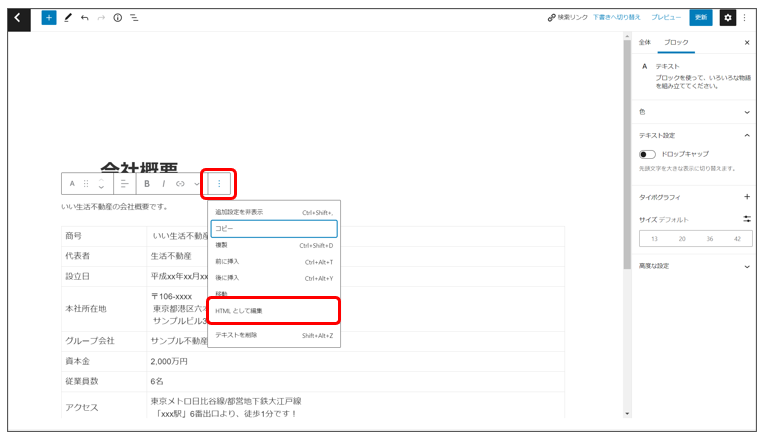Apply italic formatting in block toolbar
Image resolution: width=768 pixels, height=439 pixels.
[163, 184]
